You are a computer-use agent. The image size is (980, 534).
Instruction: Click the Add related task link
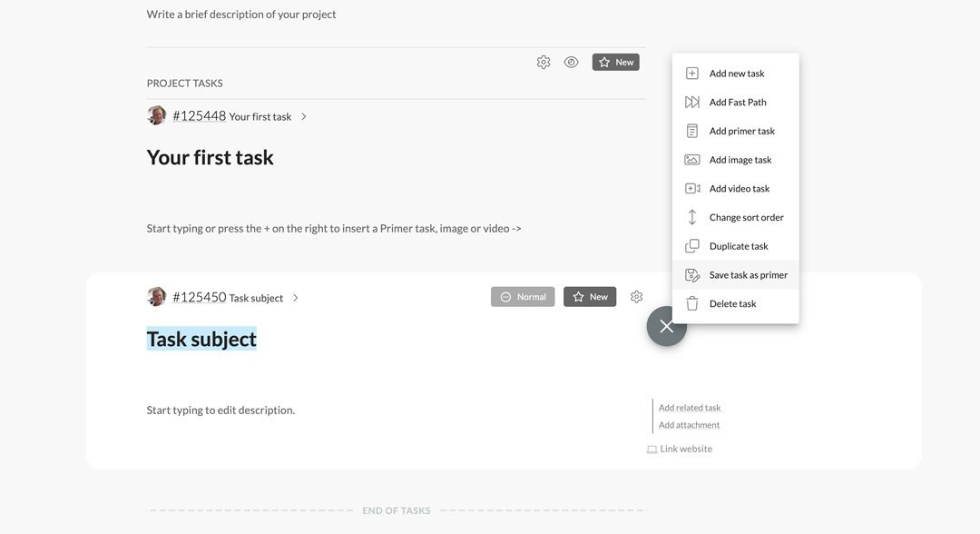690,408
